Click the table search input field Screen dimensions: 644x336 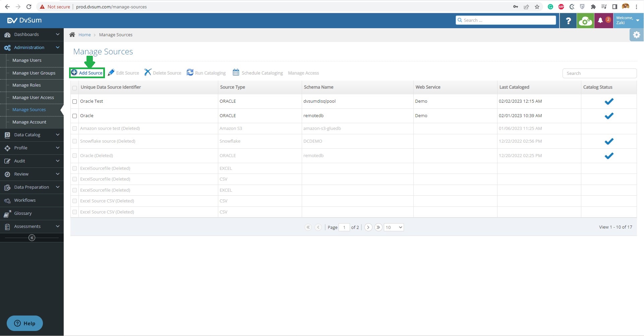(599, 73)
